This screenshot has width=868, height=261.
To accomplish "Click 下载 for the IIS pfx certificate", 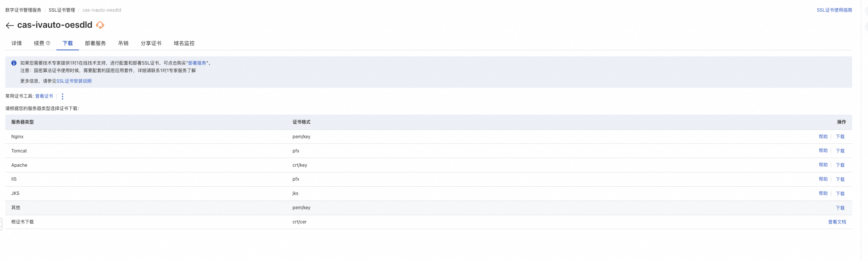I will (840, 180).
